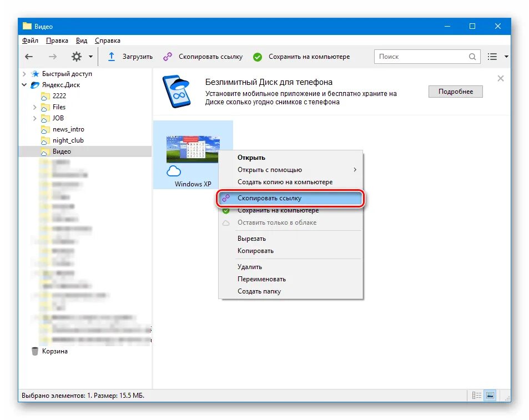Image resolution: width=529 pixels, height=420 pixels.
Task: Choose Оставить только в облаке
Action: click(291, 222)
